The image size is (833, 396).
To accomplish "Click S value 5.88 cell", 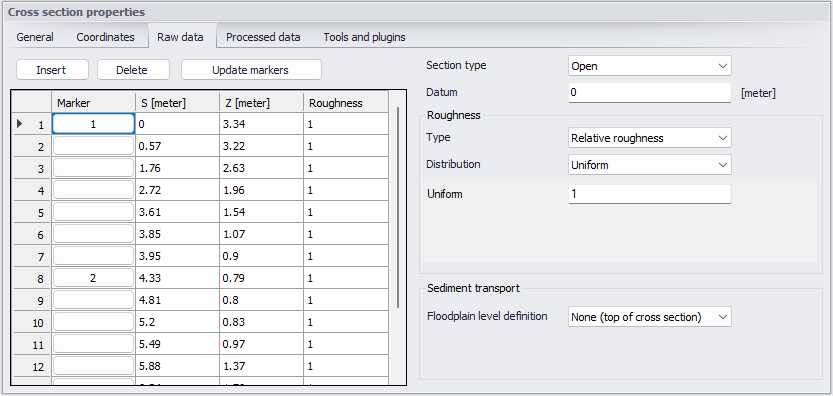I will pos(177,366).
